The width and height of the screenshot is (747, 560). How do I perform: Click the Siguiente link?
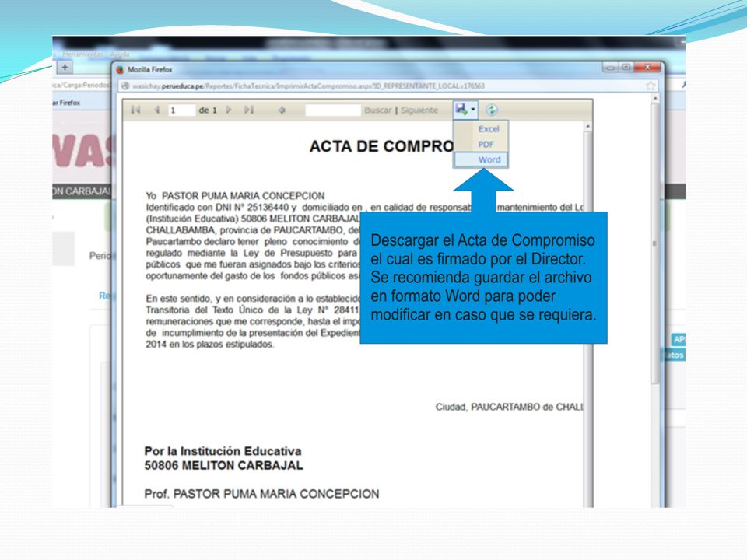419,110
